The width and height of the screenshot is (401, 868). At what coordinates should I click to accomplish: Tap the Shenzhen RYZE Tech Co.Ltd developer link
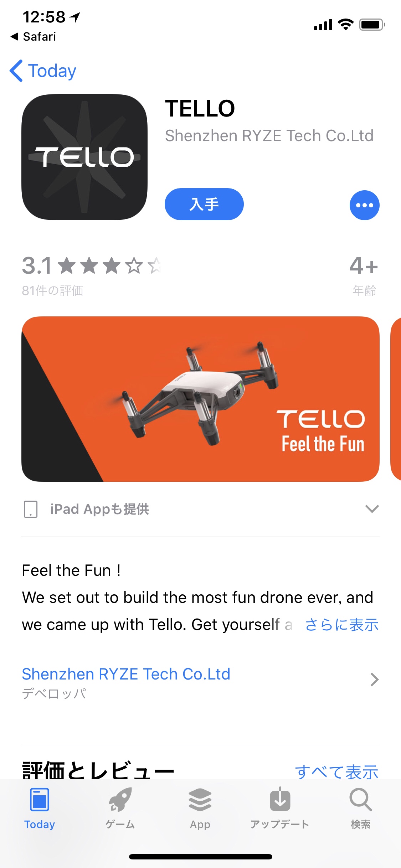click(126, 674)
